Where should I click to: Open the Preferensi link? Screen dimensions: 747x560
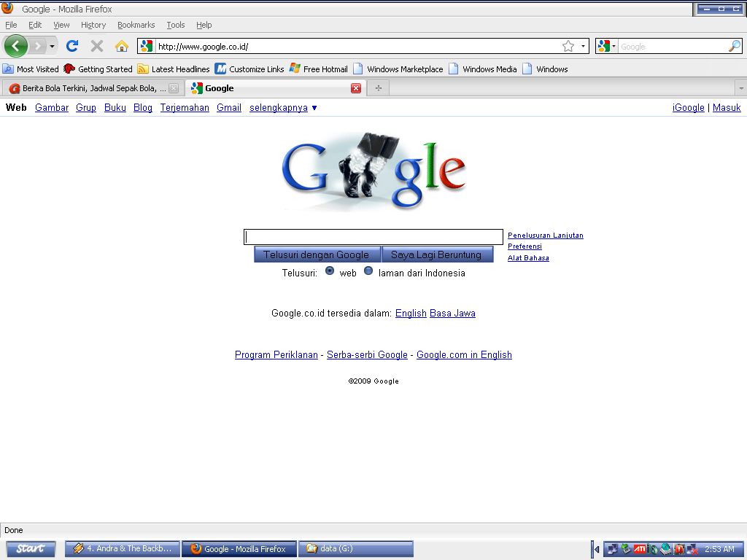pyautogui.click(x=525, y=246)
